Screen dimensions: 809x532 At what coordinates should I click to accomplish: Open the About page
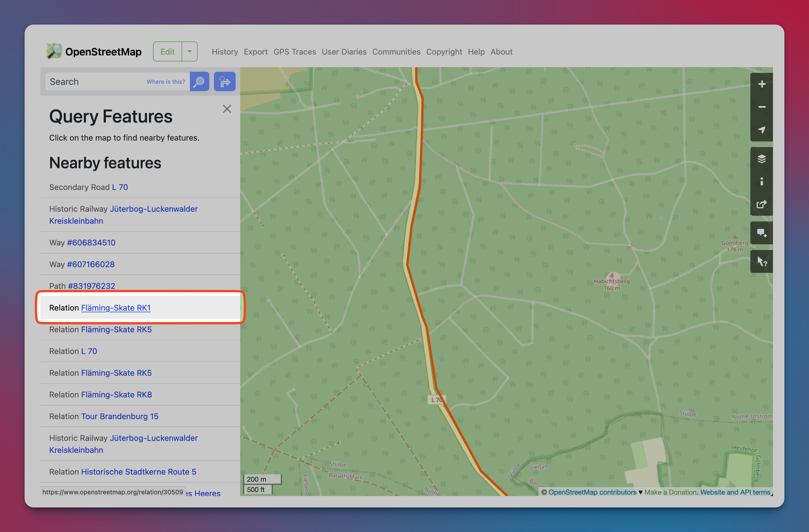pos(501,52)
